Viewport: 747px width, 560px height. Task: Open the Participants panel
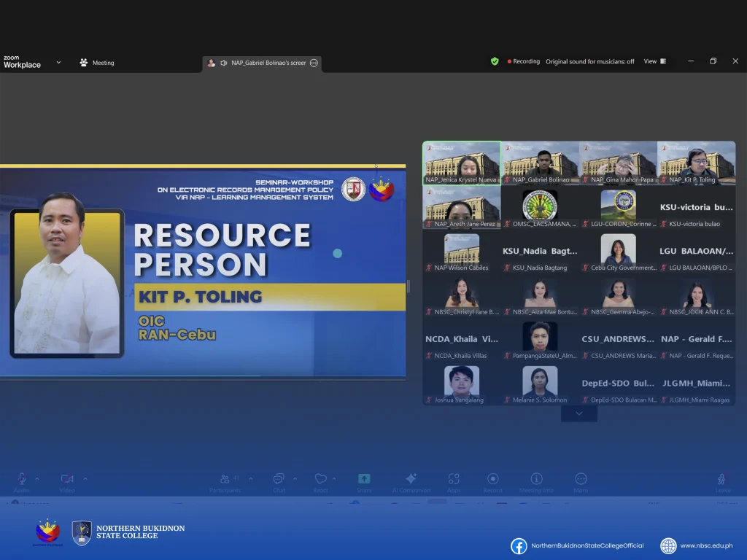(225, 479)
